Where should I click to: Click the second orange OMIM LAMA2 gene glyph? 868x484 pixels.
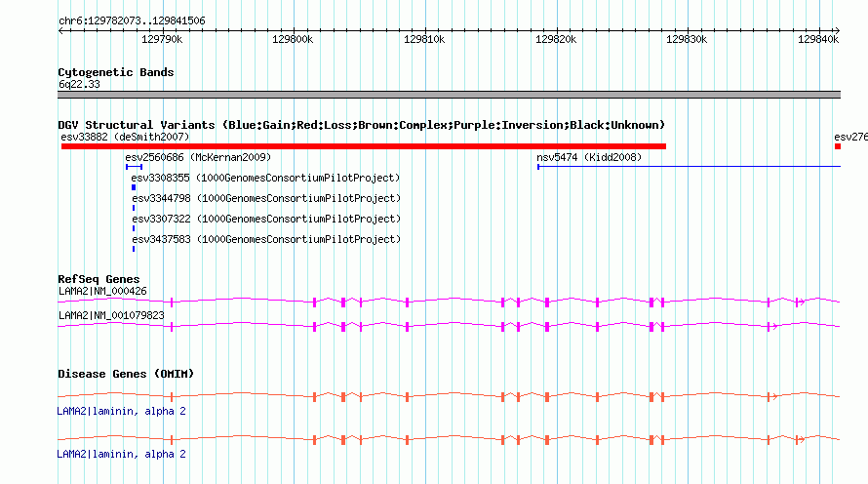click(x=449, y=440)
